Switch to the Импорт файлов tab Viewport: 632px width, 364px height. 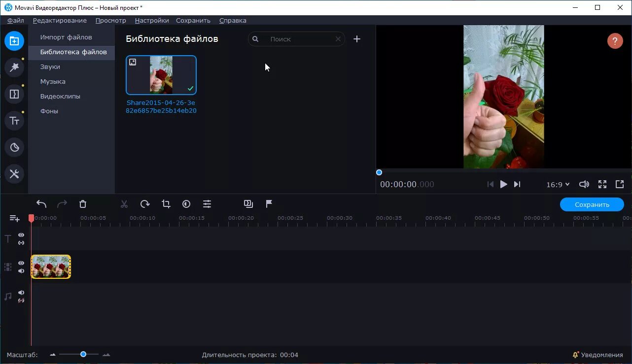67,36
